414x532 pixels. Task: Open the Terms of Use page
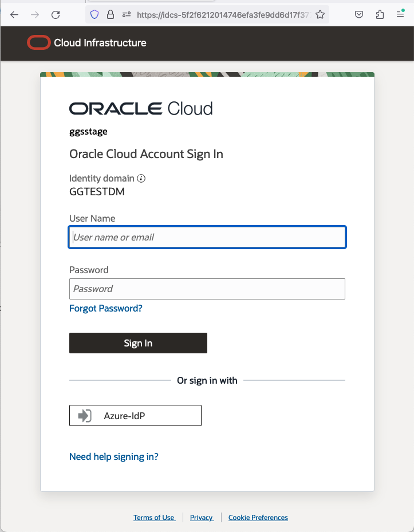pos(154,517)
